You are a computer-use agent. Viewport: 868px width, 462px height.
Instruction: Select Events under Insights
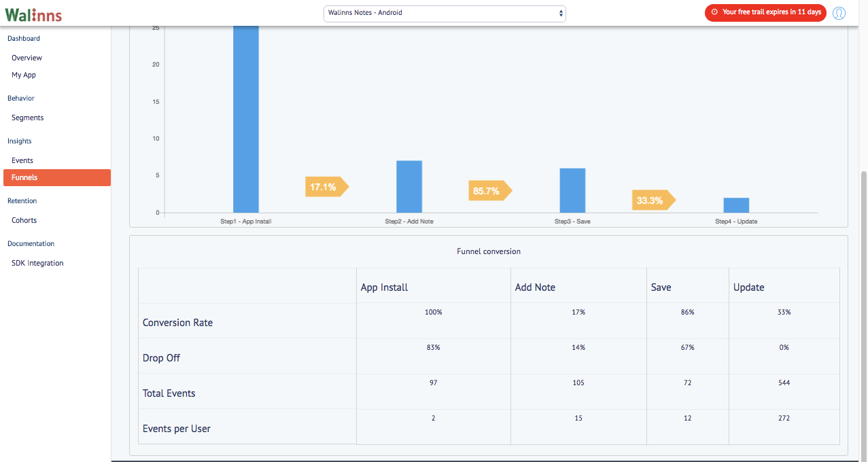[22, 160]
